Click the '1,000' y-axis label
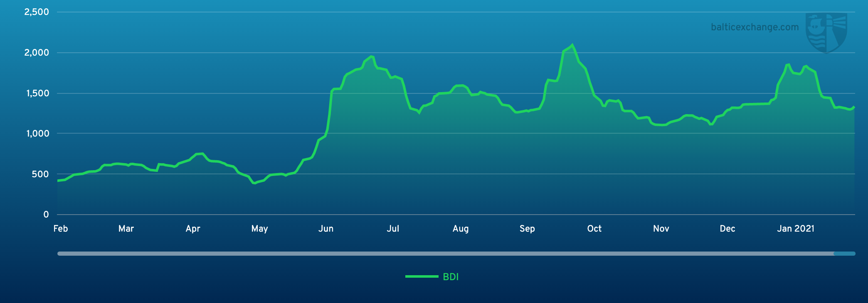Image resolution: width=868 pixels, height=303 pixels. tap(37, 134)
